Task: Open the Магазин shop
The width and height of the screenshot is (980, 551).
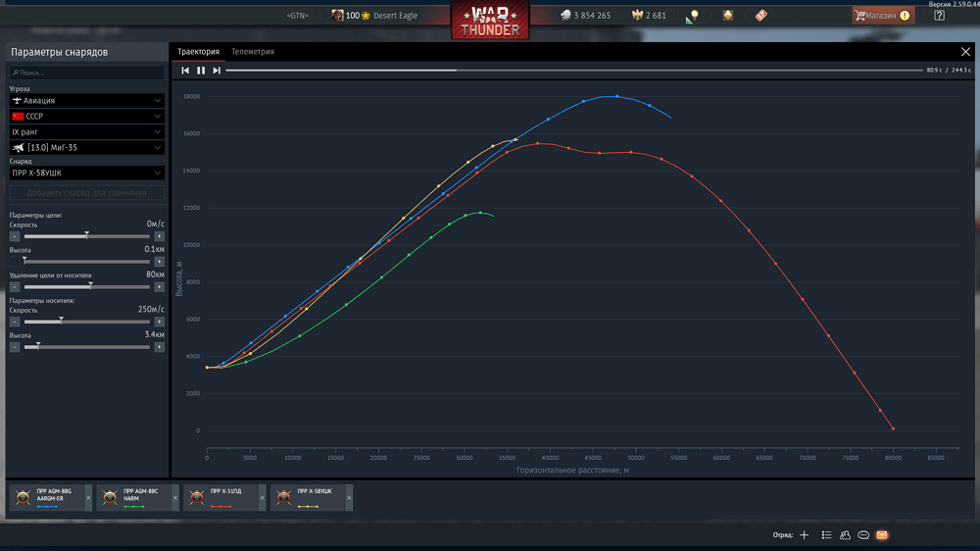Action: click(883, 16)
